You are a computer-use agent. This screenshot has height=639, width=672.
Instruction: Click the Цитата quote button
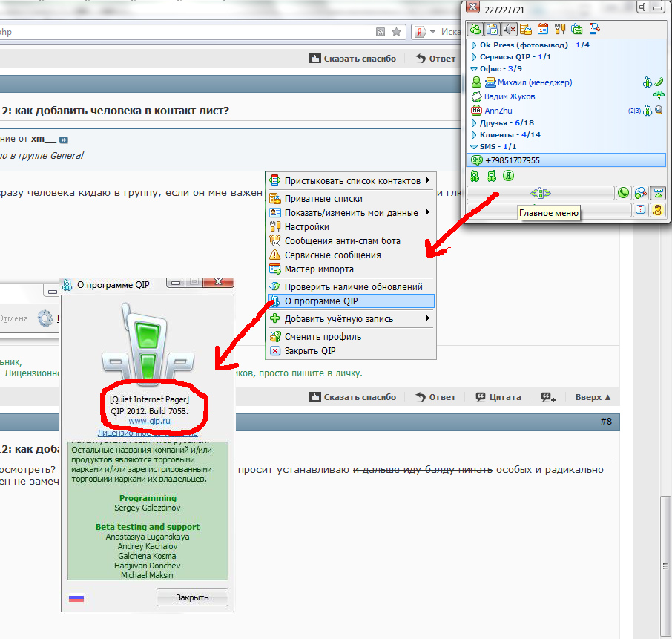498,397
